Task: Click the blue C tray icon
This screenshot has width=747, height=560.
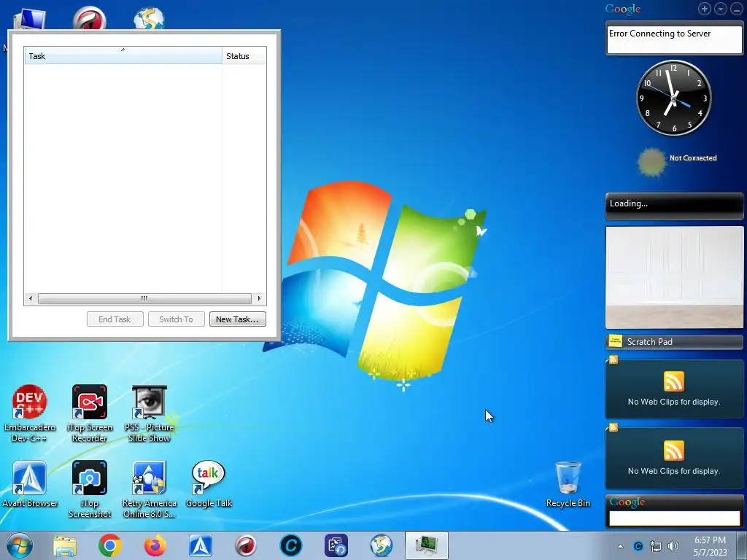Action: 638,546
